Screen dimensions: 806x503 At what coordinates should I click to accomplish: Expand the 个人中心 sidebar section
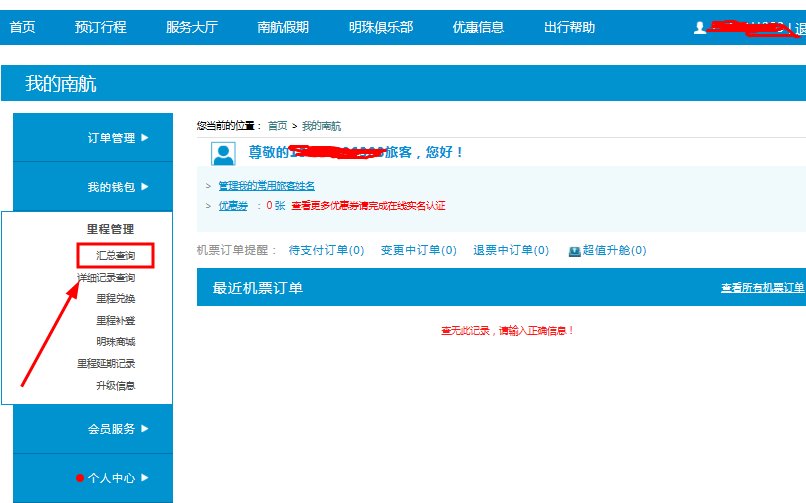coord(93,478)
